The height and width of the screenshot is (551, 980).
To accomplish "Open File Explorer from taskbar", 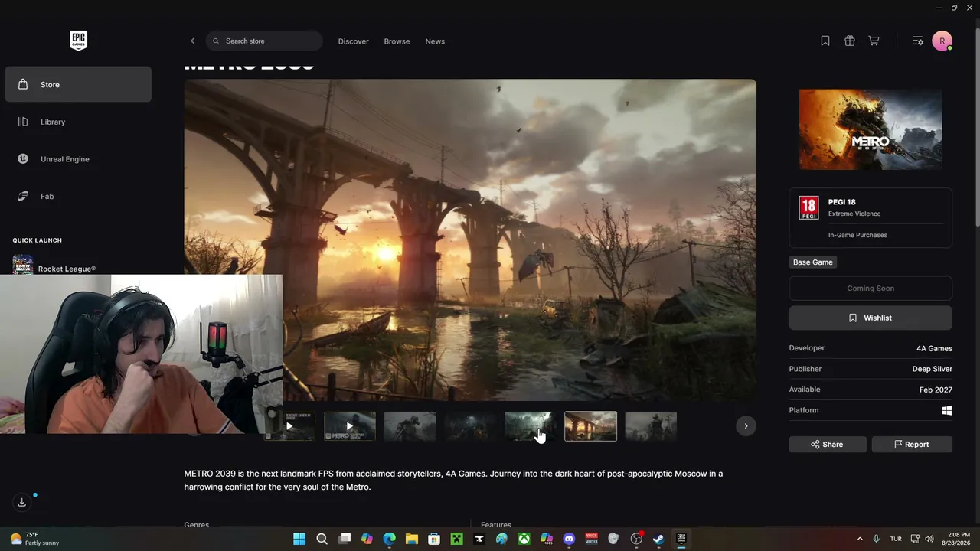I will click(412, 539).
